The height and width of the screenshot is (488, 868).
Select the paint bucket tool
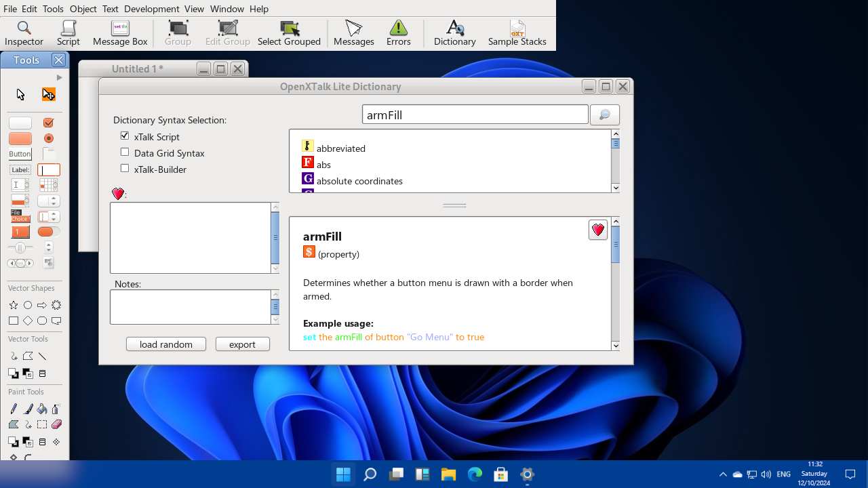(42, 409)
